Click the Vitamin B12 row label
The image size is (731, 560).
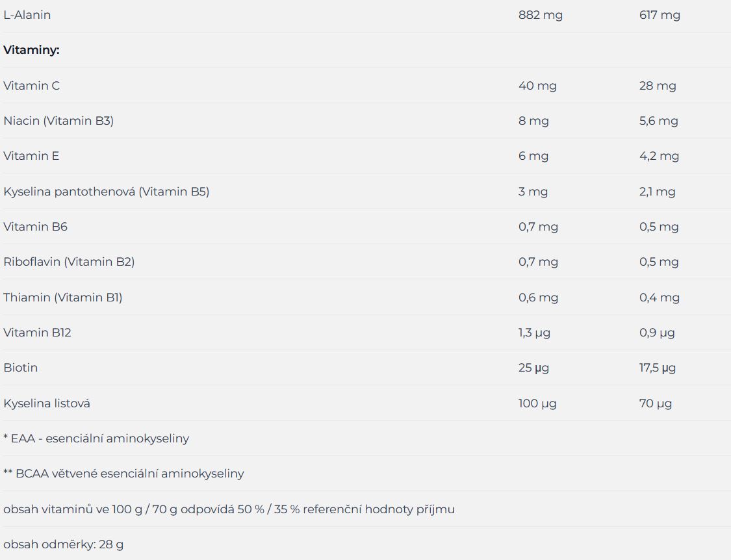pos(37,333)
